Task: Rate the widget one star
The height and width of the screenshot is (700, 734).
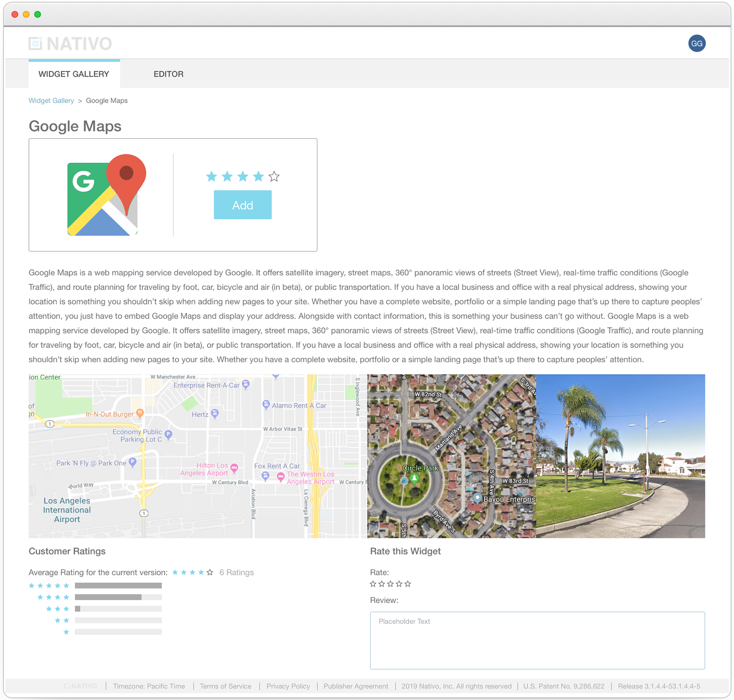Action: tap(373, 584)
